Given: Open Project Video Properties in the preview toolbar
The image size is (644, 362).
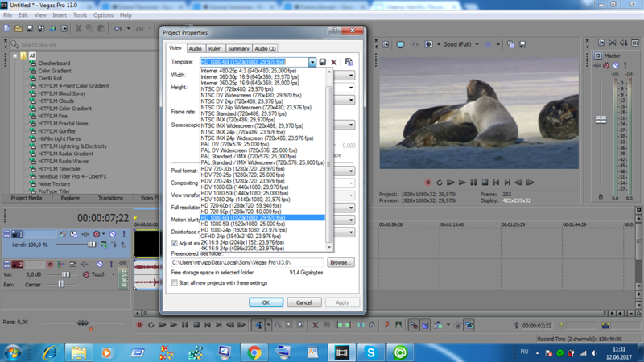Looking at the screenshot, I should (386, 44).
